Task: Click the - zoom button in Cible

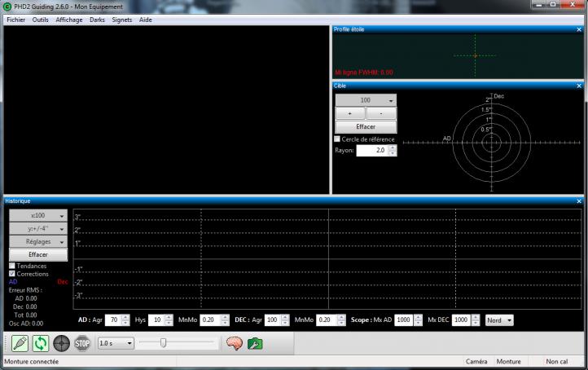Action: pyautogui.click(x=381, y=113)
